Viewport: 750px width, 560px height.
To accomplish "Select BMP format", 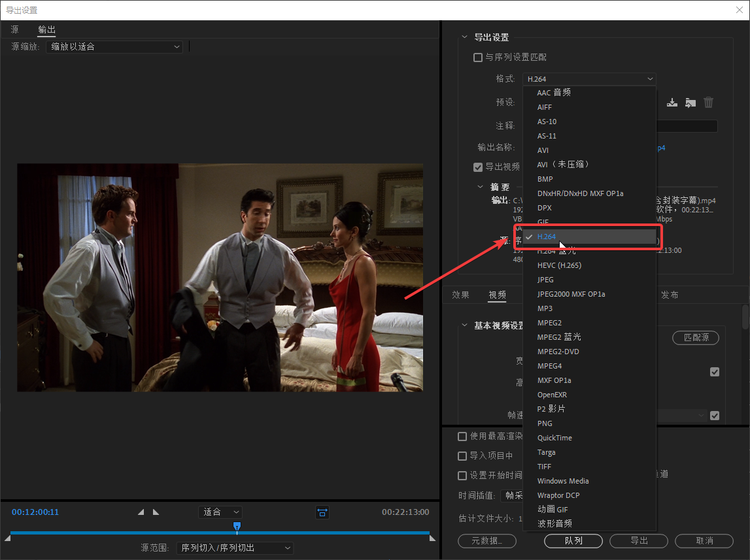I will pyautogui.click(x=589, y=178).
